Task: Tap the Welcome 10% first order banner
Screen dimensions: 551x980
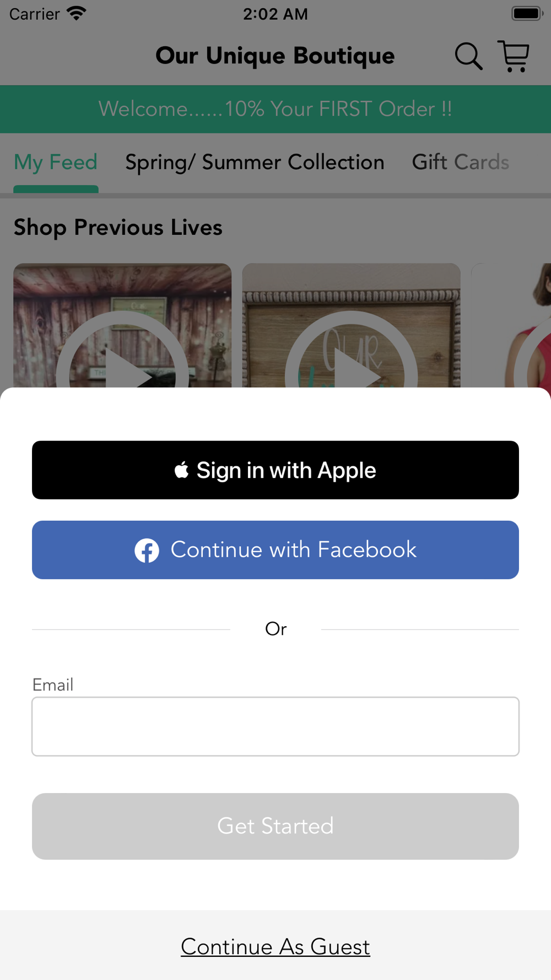Action: (275, 109)
